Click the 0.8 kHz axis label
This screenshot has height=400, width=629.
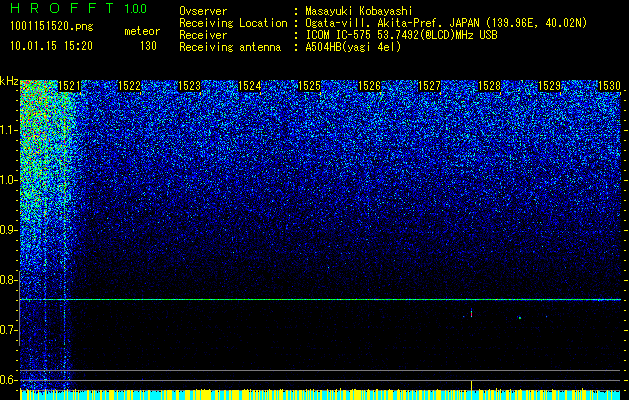coord(9,280)
